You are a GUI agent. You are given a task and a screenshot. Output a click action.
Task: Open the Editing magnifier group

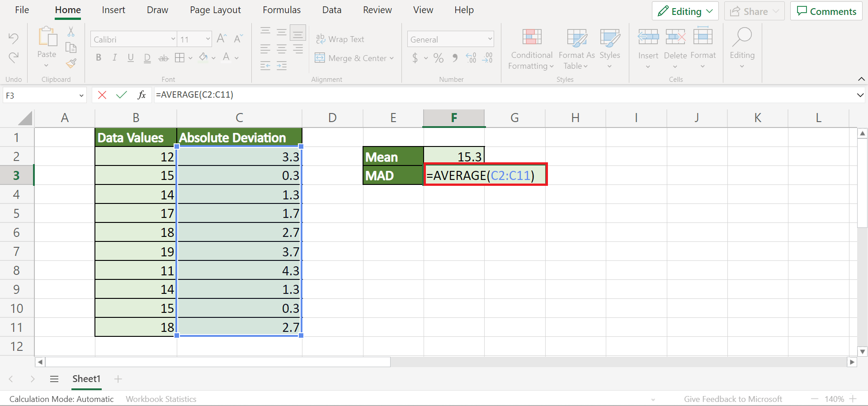(742, 47)
